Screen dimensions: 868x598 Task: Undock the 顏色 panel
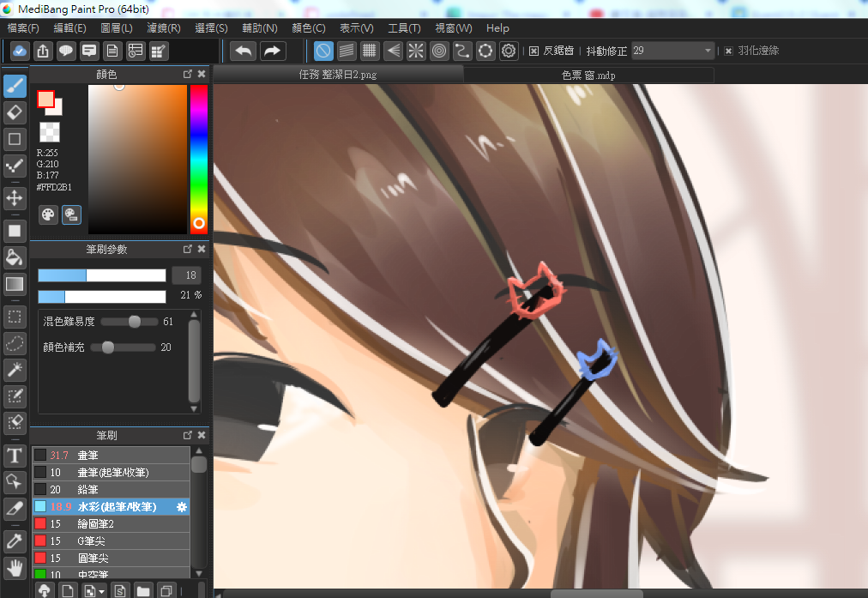[188, 74]
